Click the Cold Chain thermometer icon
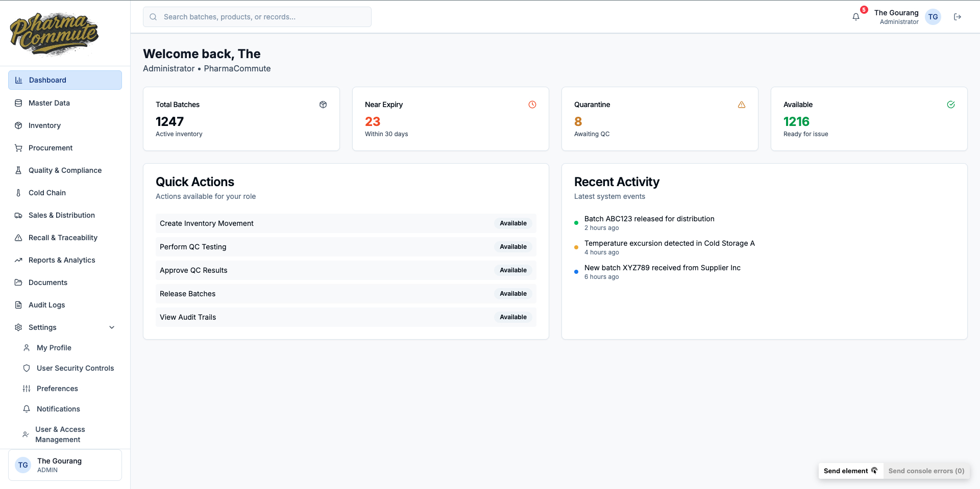This screenshot has width=980, height=489. (x=18, y=193)
